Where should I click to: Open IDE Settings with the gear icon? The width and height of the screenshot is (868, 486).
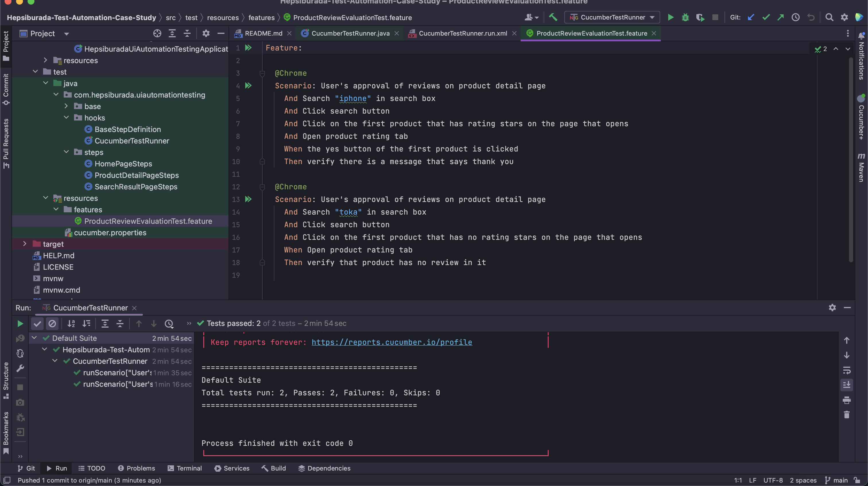844,17
